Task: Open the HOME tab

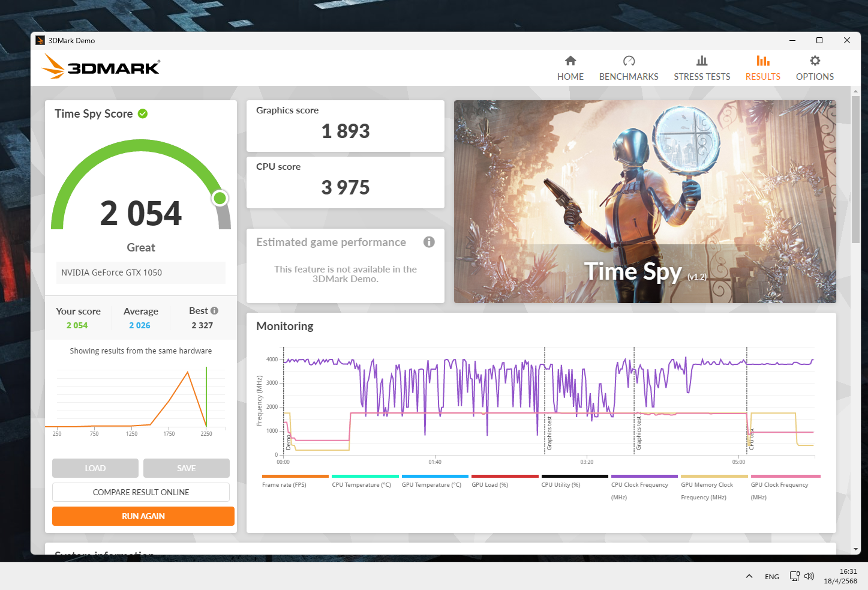Action: [570, 77]
